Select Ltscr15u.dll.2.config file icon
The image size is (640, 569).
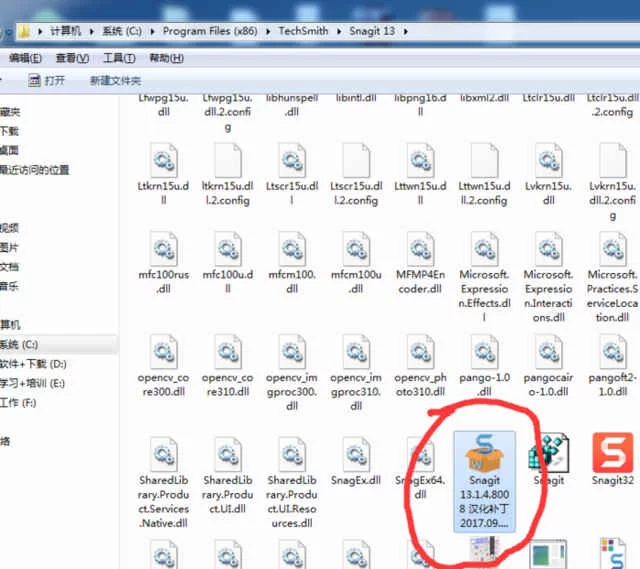coord(356,160)
